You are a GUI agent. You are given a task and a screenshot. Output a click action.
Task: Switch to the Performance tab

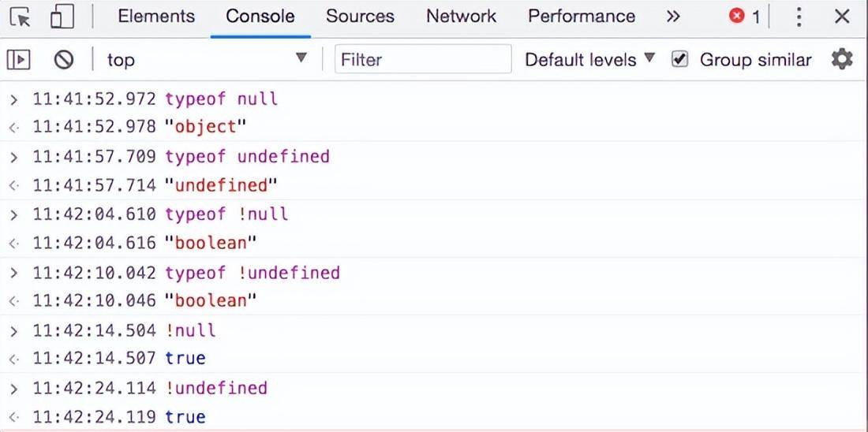[582, 17]
